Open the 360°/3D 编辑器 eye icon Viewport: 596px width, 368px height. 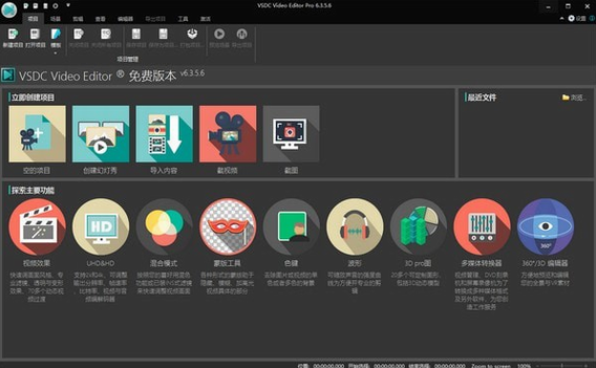[545, 226]
